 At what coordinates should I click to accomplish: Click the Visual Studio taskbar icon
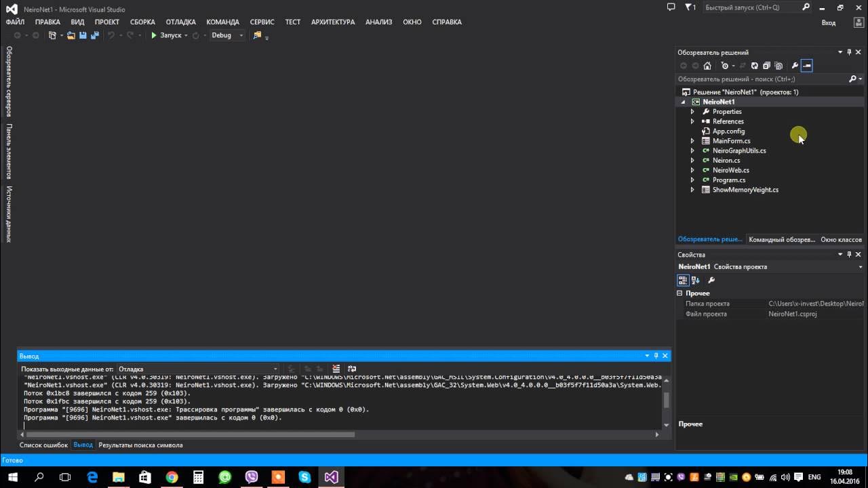(x=331, y=477)
